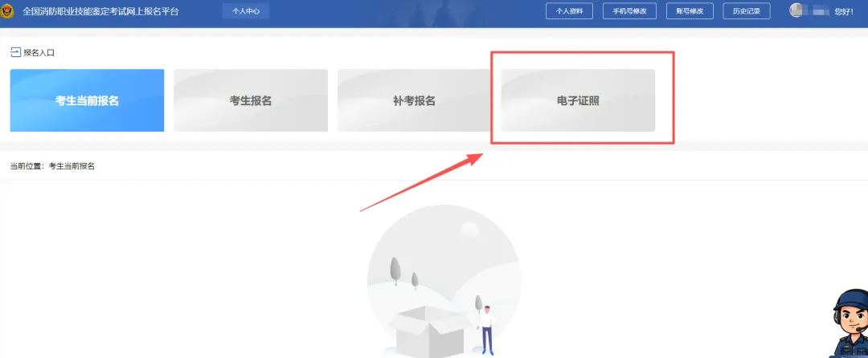Image resolution: width=868 pixels, height=358 pixels.
Task: Open 历史记录 page
Action: [746, 11]
